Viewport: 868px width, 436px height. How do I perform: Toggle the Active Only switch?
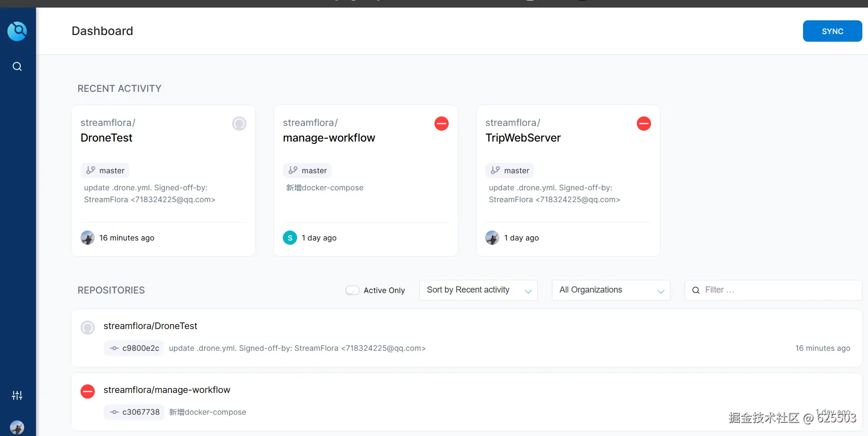pos(353,290)
